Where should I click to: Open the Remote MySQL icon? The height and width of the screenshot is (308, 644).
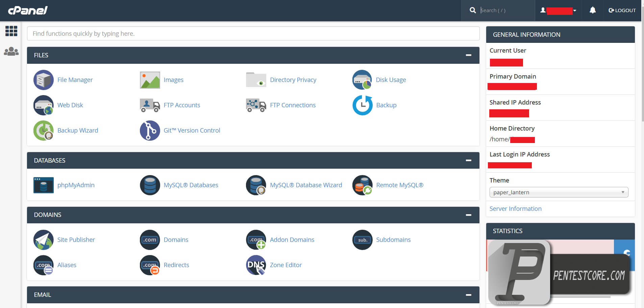point(363,185)
